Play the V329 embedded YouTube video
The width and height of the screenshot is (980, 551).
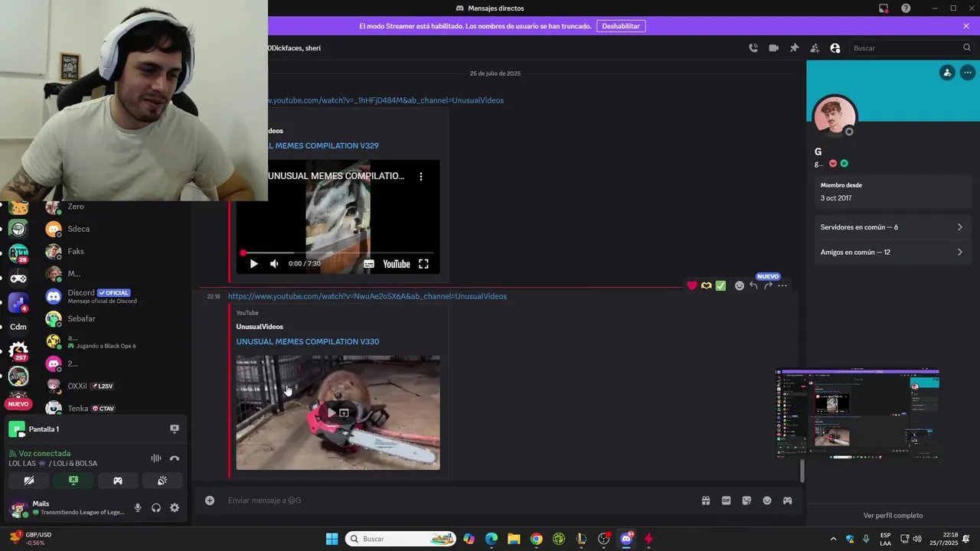point(253,264)
